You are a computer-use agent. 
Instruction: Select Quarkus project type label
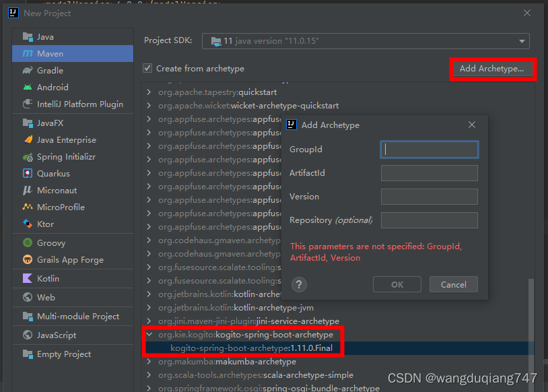tap(53, 174)
